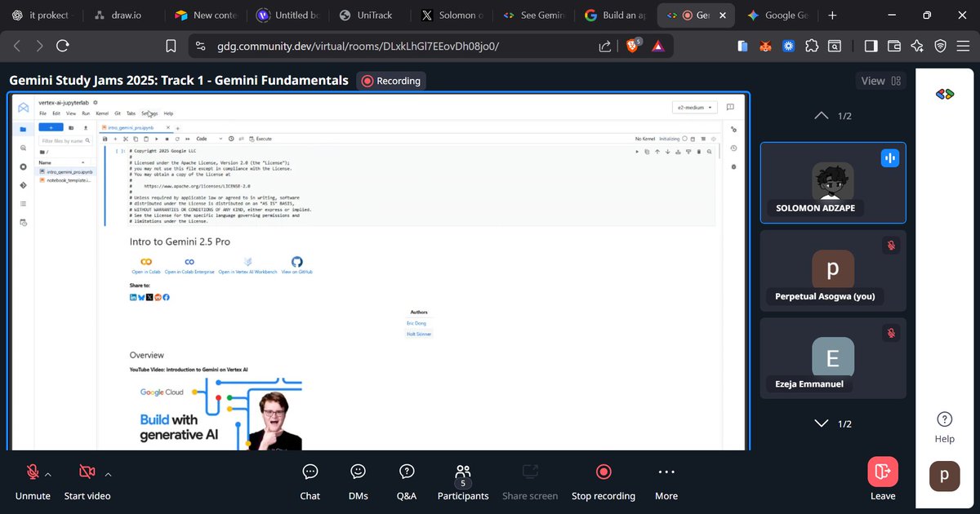Open More meeting options
Screen dimensions: 980x514
[666, 481]
